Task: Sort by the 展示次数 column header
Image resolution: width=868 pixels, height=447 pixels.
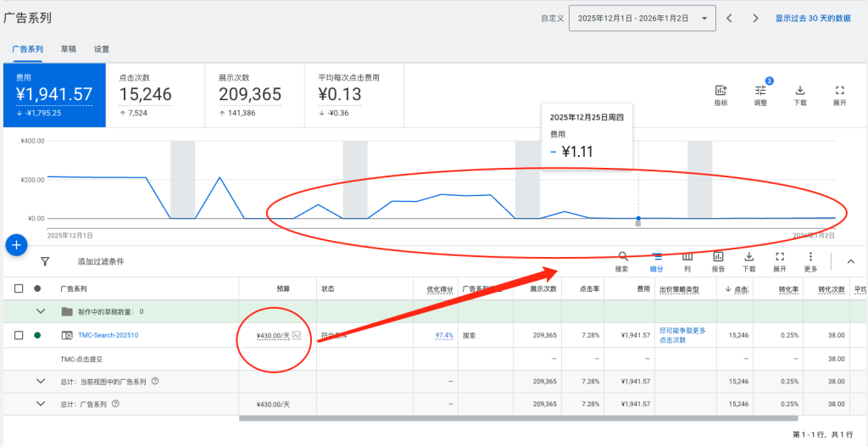Action: click(x=543, y=288)
